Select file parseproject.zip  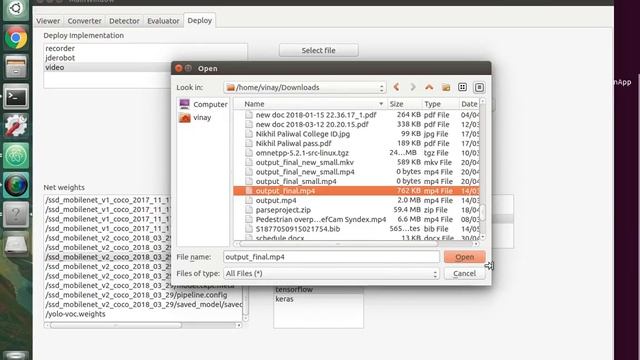tap(356, 210)
